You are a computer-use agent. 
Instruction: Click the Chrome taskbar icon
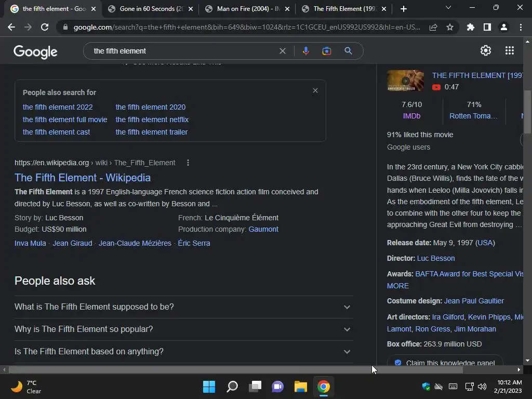[323, 387]
